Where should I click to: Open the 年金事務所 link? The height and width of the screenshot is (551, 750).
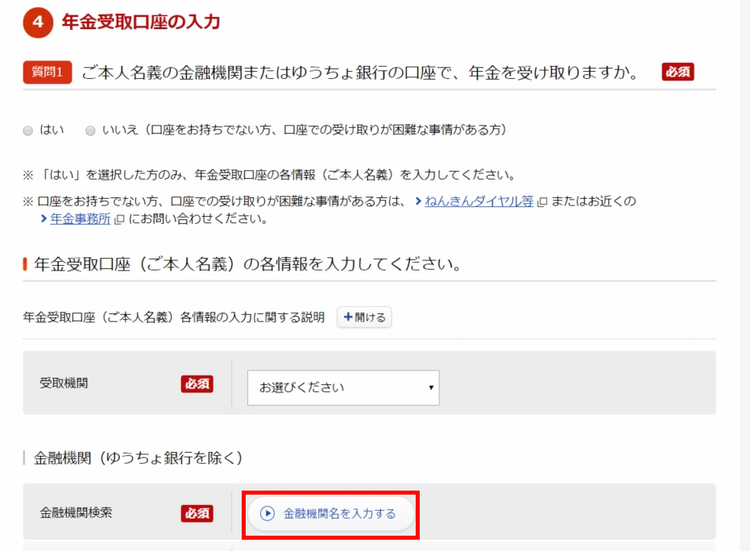click(80, 219)
